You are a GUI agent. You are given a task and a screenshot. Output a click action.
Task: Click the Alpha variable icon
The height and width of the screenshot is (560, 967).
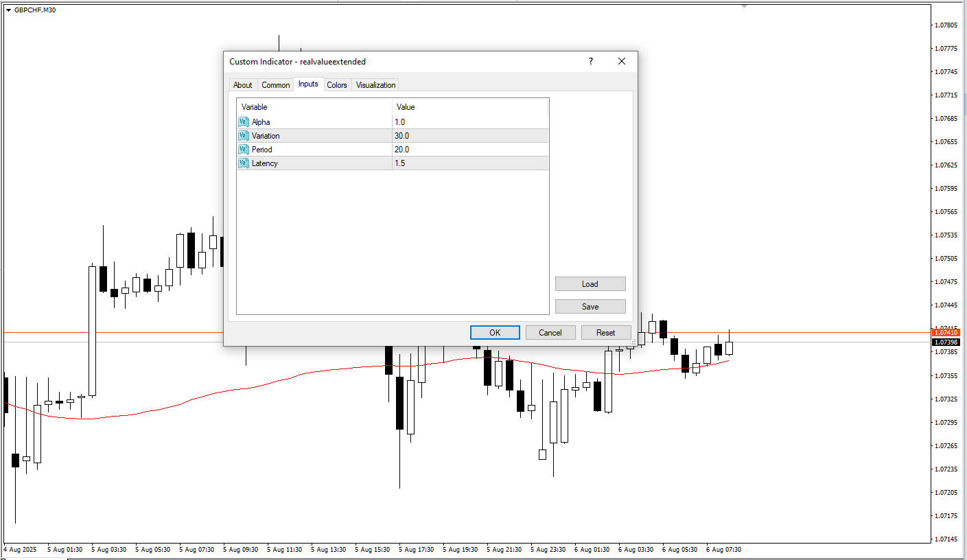244,122
